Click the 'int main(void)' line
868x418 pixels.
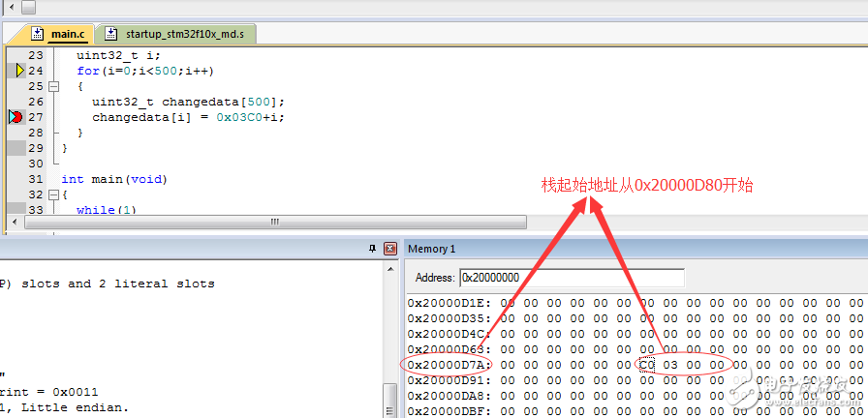[114, 179]
